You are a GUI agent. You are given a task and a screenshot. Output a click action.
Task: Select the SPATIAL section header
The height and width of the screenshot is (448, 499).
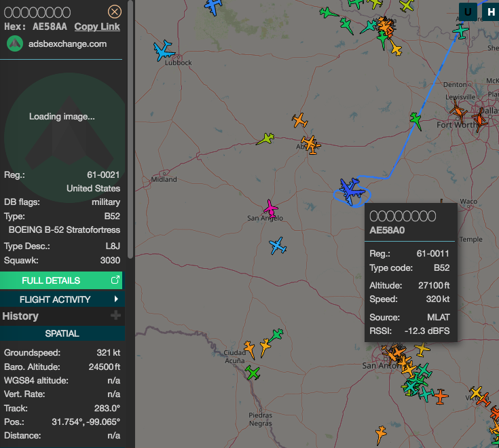[62, 333]
